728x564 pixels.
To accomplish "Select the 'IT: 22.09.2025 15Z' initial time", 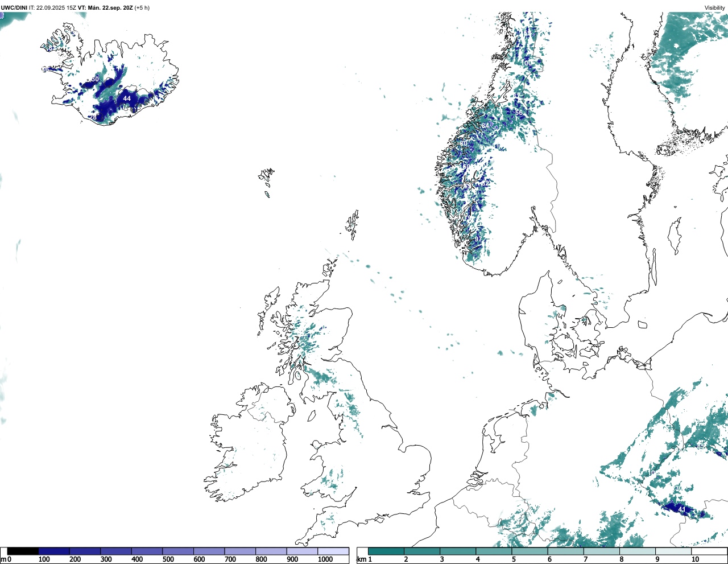I will (53, 8).
